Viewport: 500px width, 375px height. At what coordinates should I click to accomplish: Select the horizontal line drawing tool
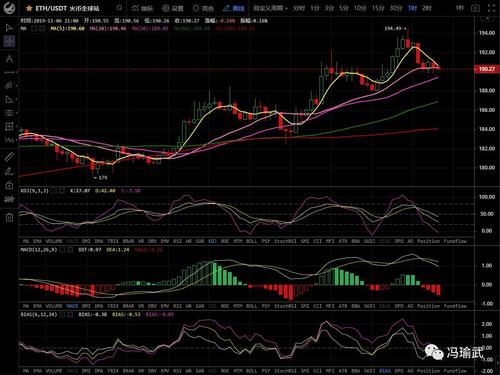[x=9, y=72]
